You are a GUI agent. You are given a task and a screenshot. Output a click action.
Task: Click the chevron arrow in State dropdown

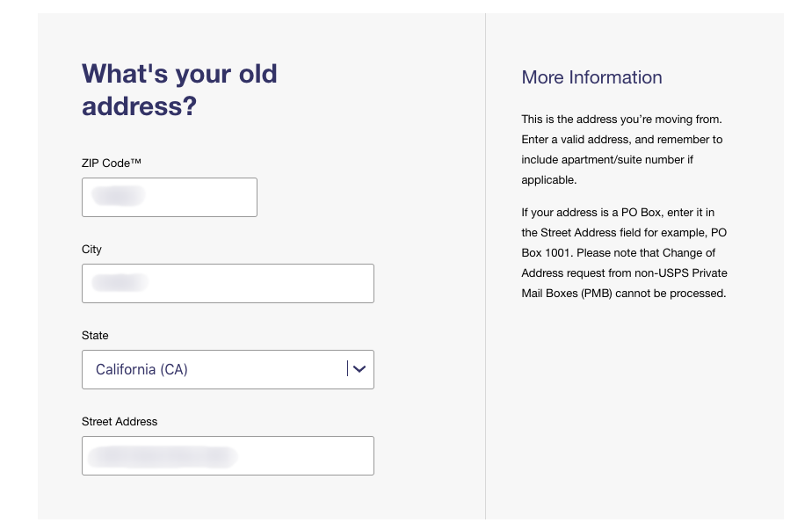pos(359,369)
